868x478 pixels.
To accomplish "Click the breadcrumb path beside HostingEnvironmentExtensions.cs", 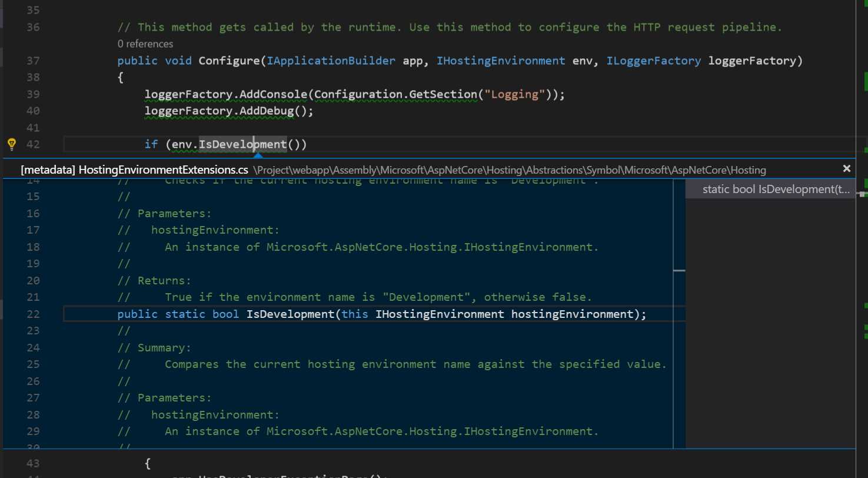I will pyautogui.click(x=509, y=170).
